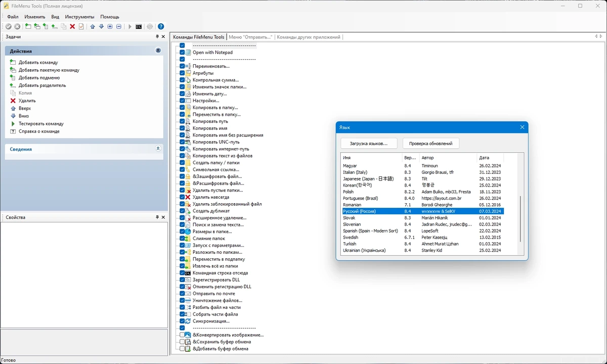This screenshot has height=364, width=607.
Task: Select Polish in the language list
Action: pyautogui.click(x=422, y=192)
